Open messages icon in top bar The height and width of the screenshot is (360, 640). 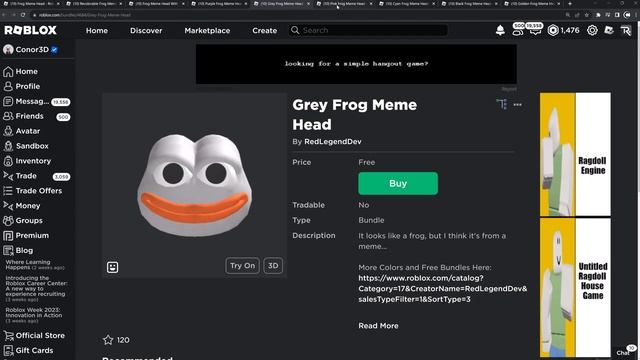click(535, 30)
